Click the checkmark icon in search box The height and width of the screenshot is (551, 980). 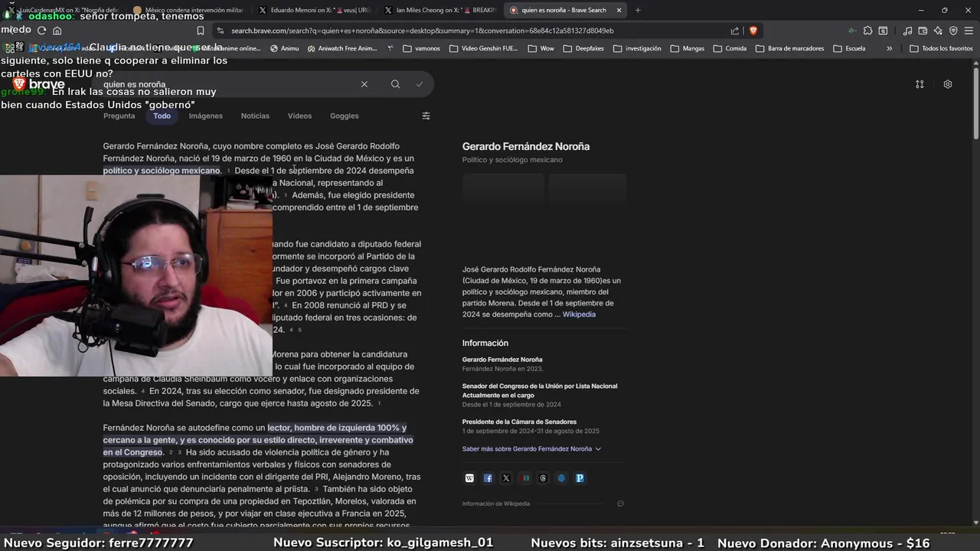pos(420,84)
